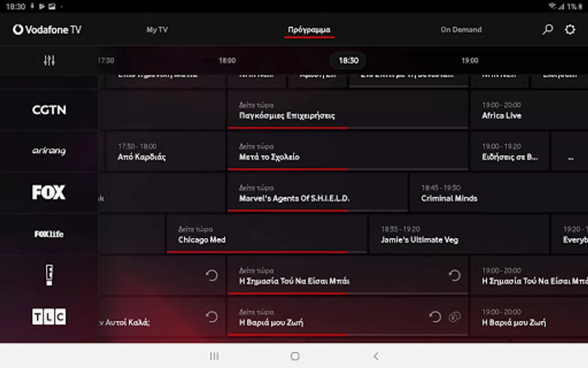Restart icon on current E! programme

pyautogui.click(x=454, y=275)
